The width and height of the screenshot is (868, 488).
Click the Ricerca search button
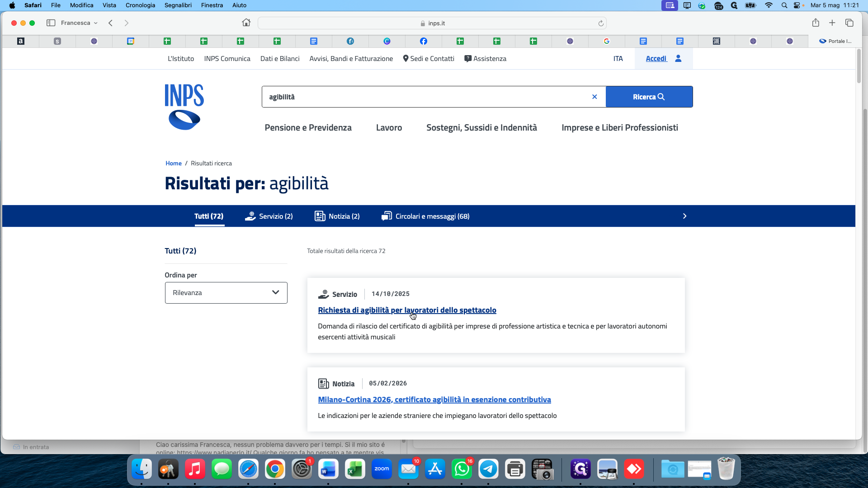pyautogui.click(x=649, y=97)
